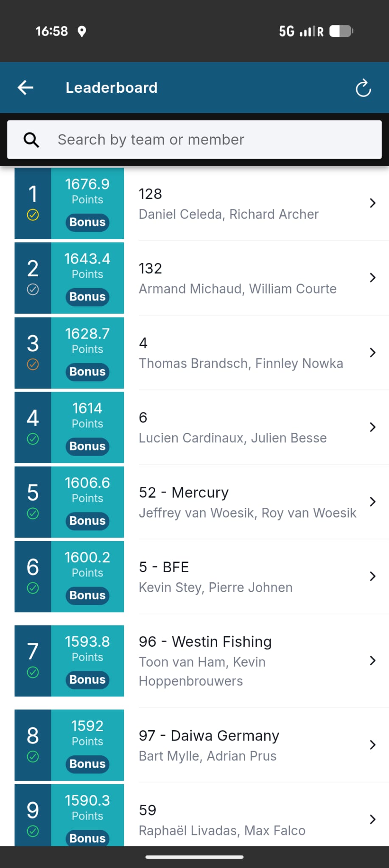The width and height of the screenshot is (389, 868).
Task: Tap the location pin in status bar
Action: (x=82, y=31)
